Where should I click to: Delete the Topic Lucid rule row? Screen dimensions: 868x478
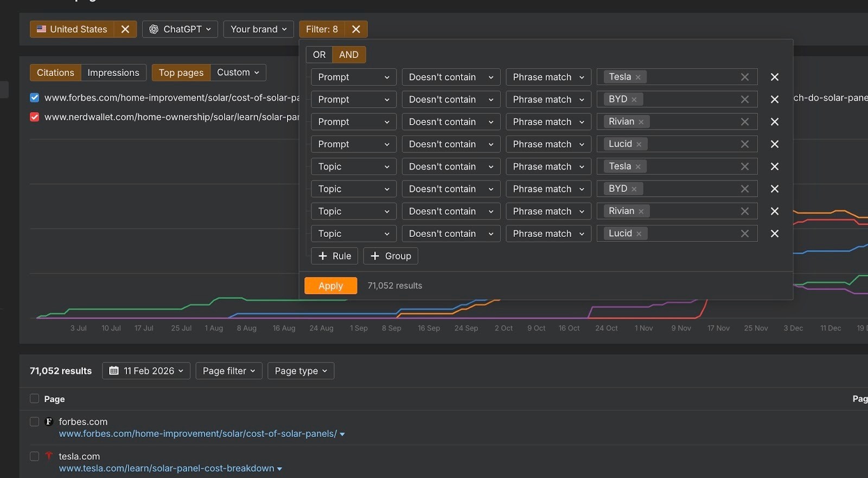775,234
